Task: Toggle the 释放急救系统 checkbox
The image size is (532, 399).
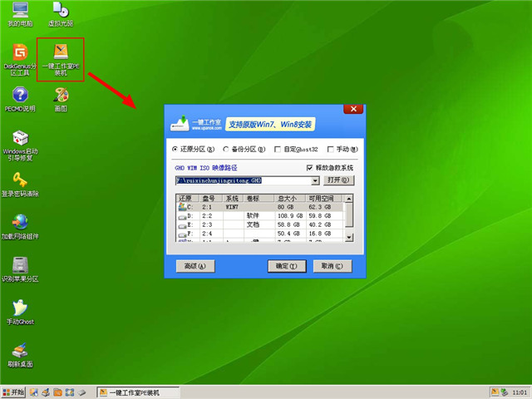Action: pyautogui.click(x=309, y=167)
